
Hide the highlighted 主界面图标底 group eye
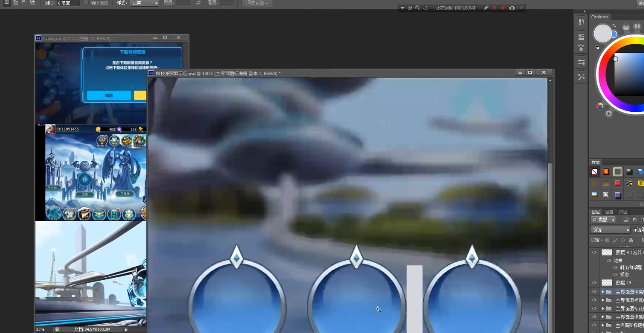click(x=594, y=292)
